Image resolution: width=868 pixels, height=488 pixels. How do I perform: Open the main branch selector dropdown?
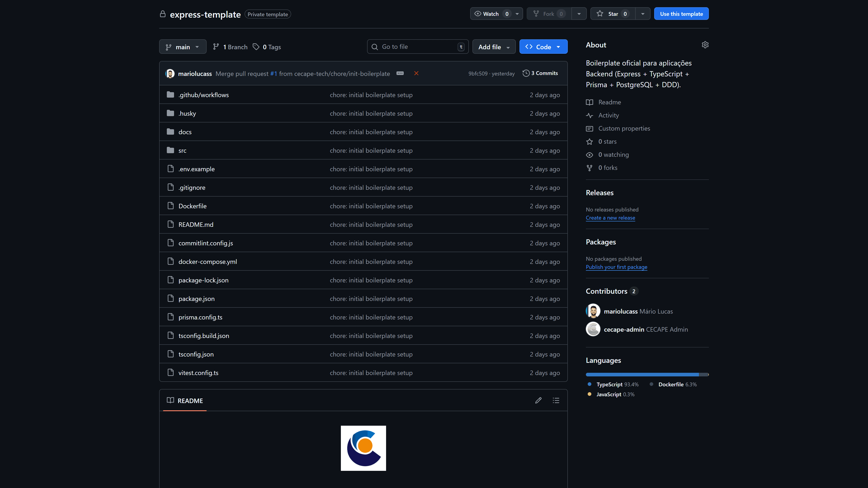[x=182, y=47]
